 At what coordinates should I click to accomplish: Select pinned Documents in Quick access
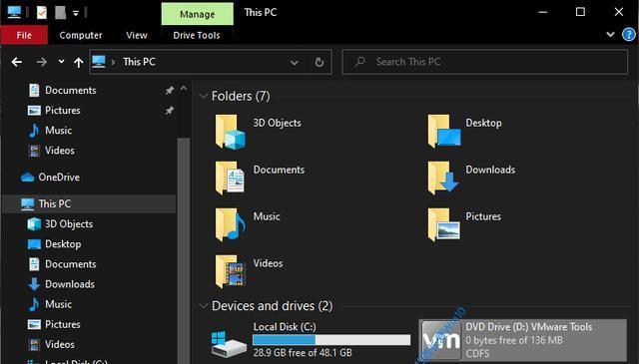coord(71,90)
